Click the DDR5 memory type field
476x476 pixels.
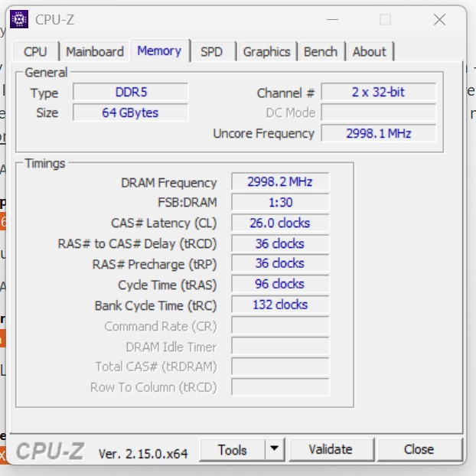pos(131,92)
